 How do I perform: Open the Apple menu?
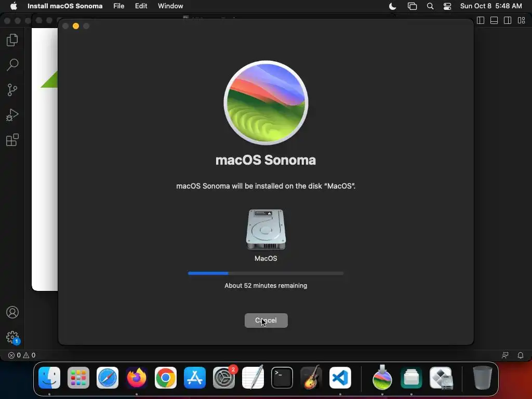point(14,6)
